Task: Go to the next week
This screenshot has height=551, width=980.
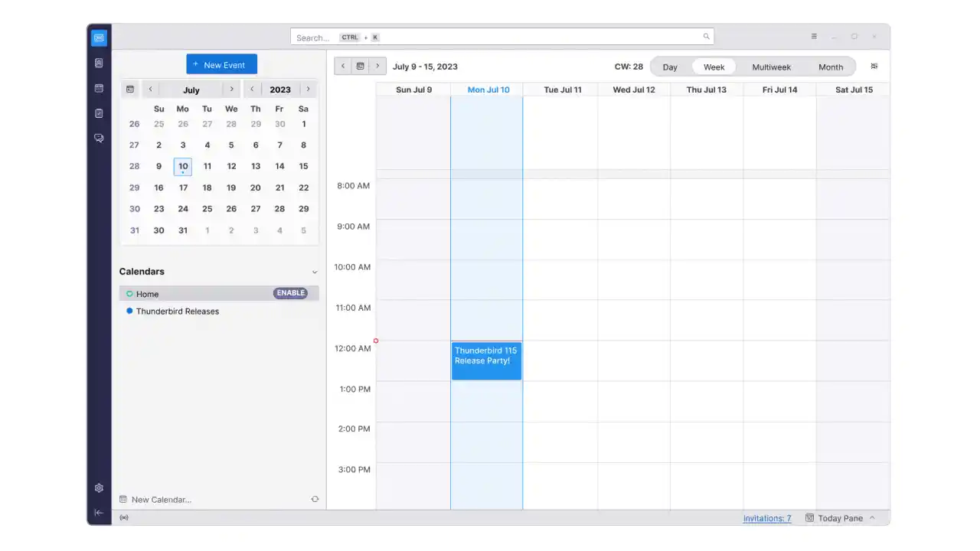Action: (x=377, y=67)
